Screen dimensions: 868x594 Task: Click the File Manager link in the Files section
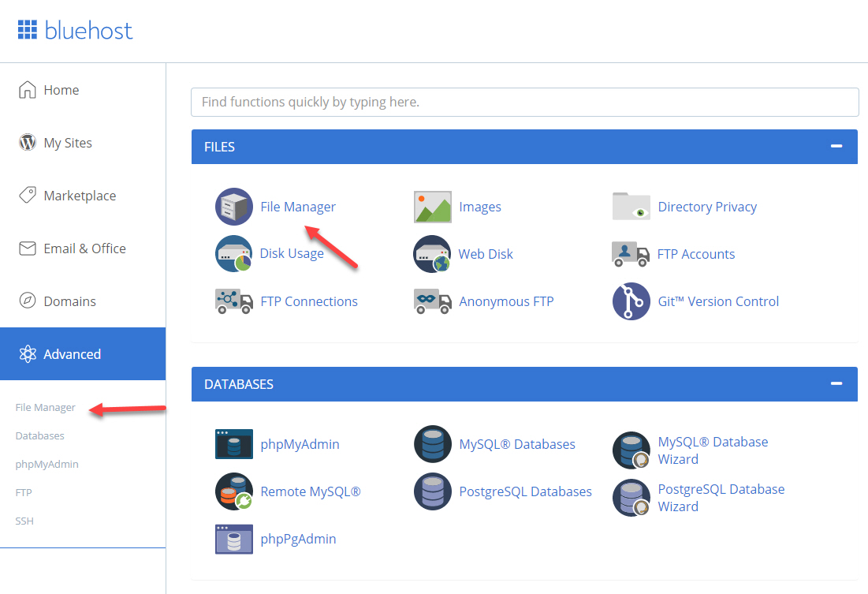click(298, 207)
